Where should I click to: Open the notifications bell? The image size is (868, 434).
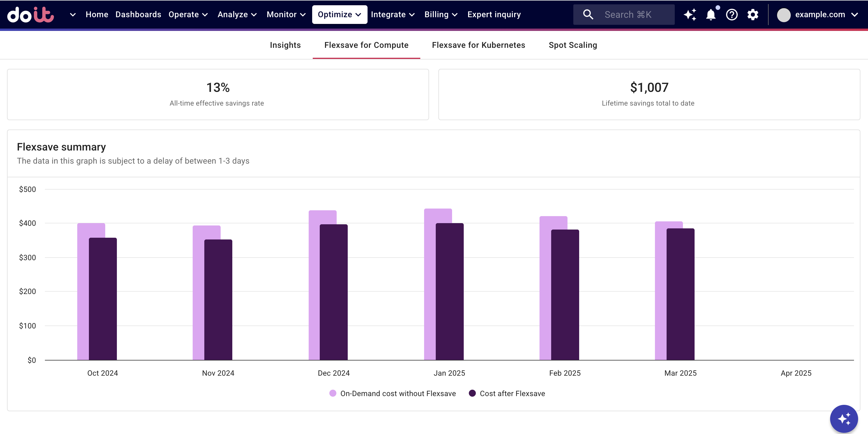711,15
